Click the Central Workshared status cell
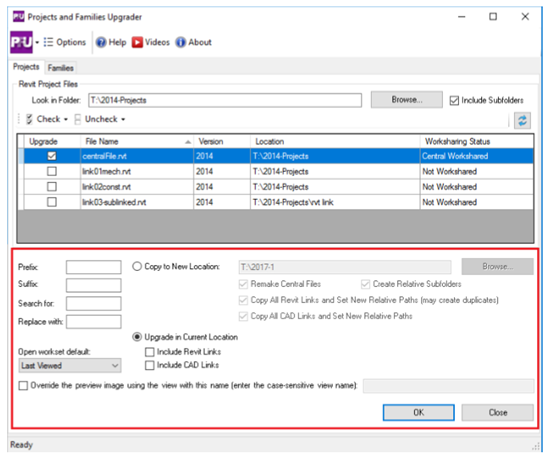Image resolution: width=550 pixels, height=457 pixels. coord(476,156)
